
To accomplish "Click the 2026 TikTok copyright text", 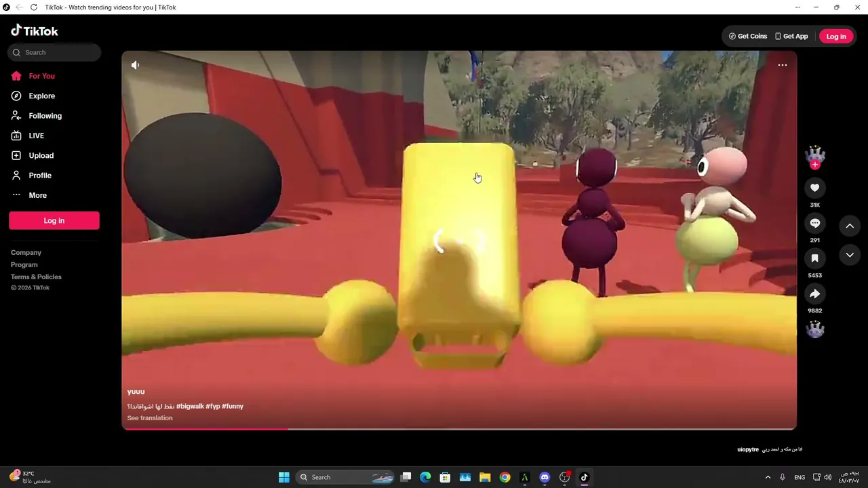I will (30, 288).
